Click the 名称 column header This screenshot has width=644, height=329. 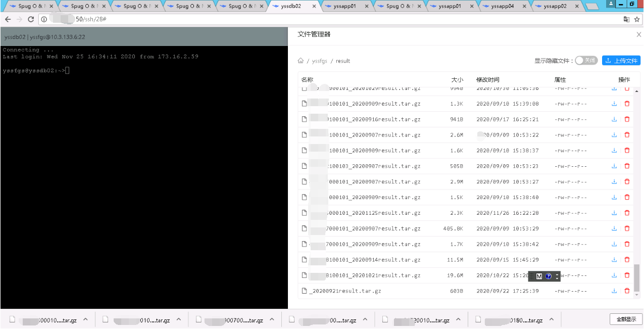point(307,80)
